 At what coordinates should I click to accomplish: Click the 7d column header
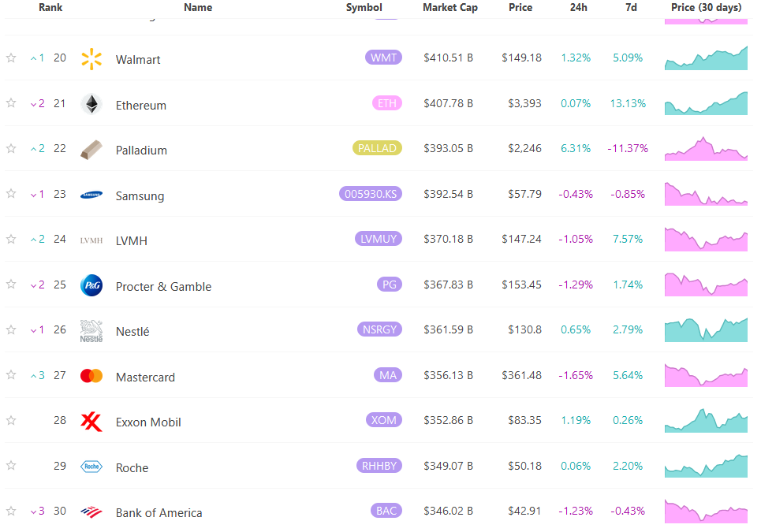coord(631,8)
